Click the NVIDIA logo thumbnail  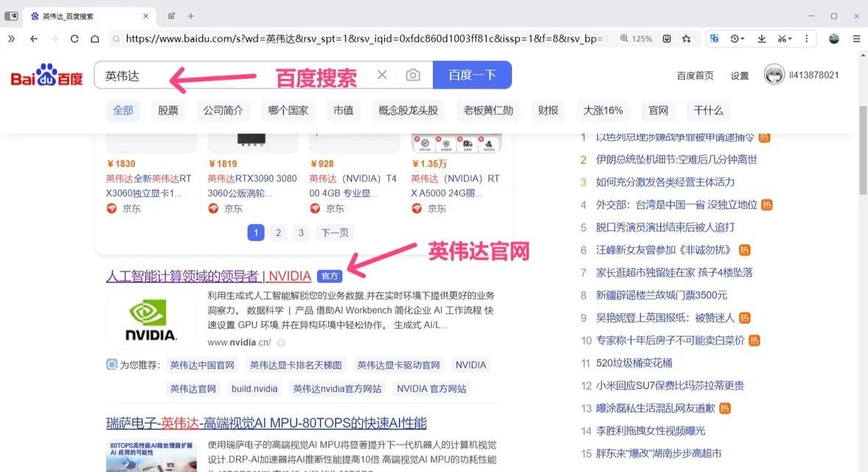150,319
